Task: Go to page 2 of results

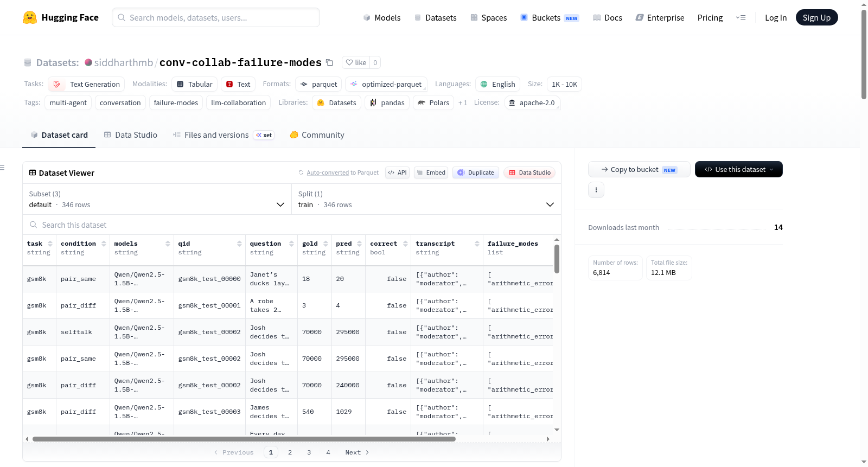Action: tap(290, 452)
